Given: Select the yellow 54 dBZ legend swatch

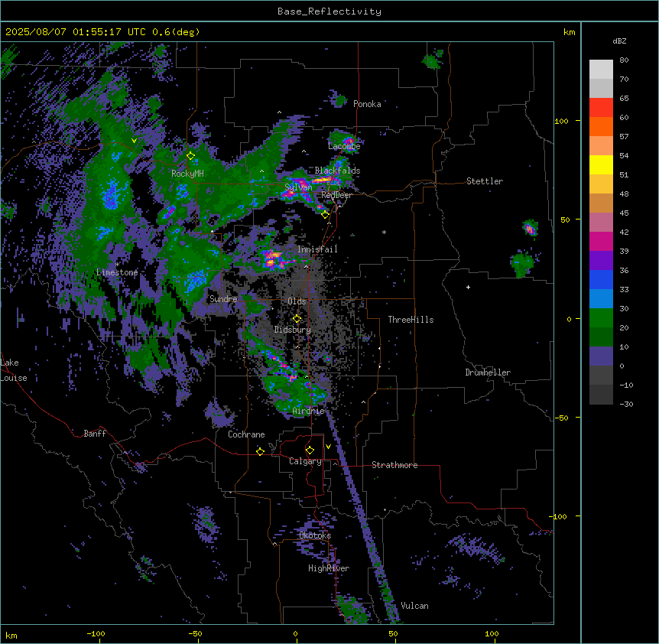Looking at the screenshot, I should [x=601, y=164].
